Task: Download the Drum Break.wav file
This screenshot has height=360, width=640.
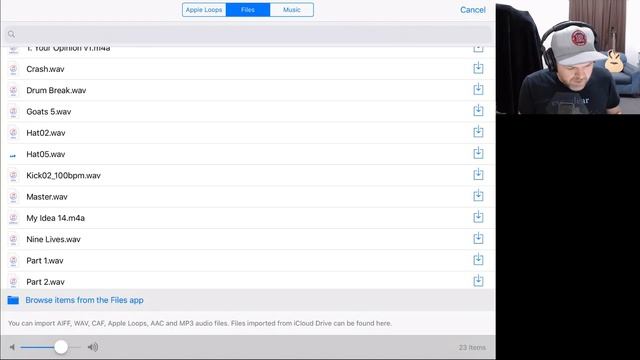Action: click(x=478, y=89)
